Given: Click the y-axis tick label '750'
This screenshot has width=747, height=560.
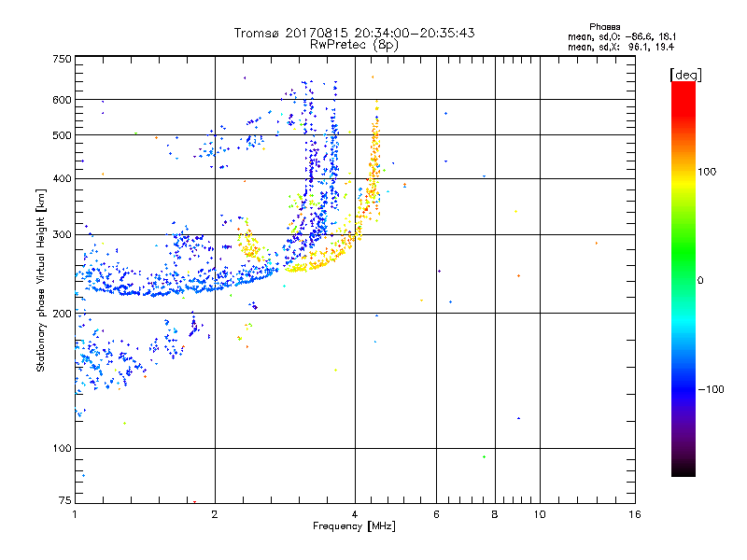Looking at the screenshot, I should [x=62, y=59].
